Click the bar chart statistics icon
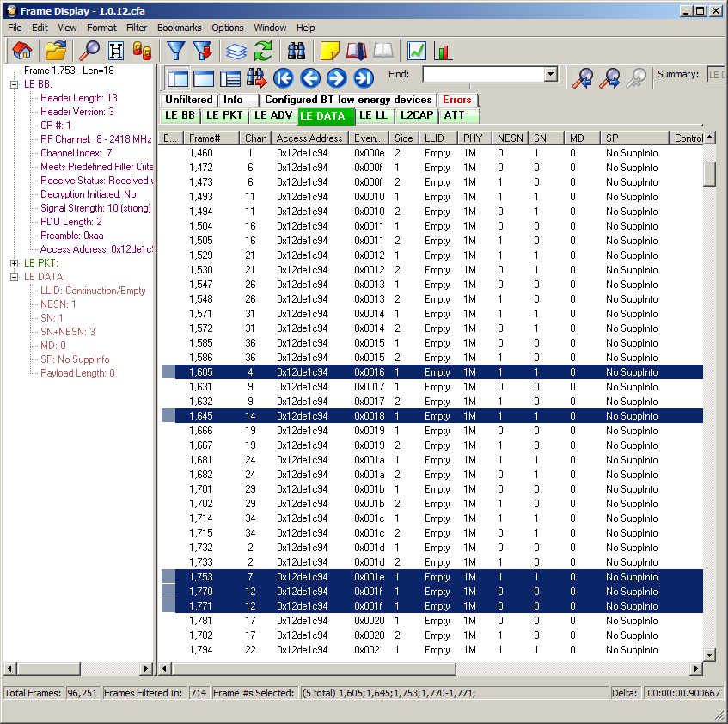728x724 pixels. click(x=443, y=51)
